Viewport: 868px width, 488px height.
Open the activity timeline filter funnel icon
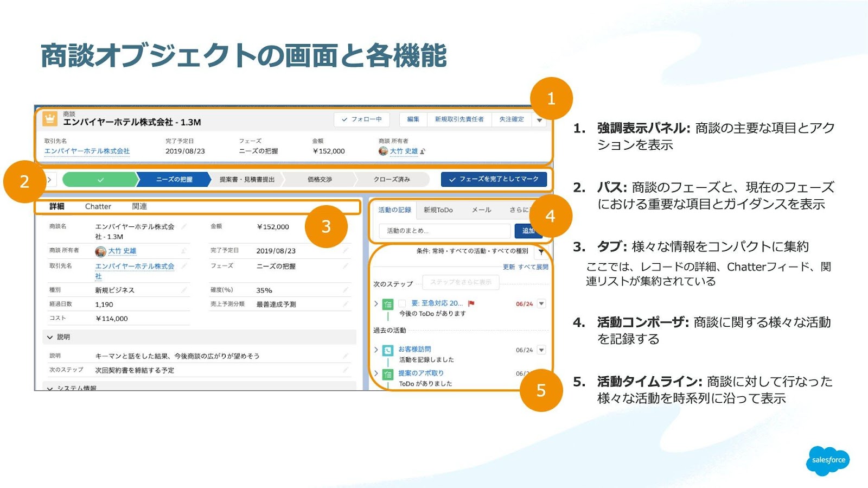541,251
